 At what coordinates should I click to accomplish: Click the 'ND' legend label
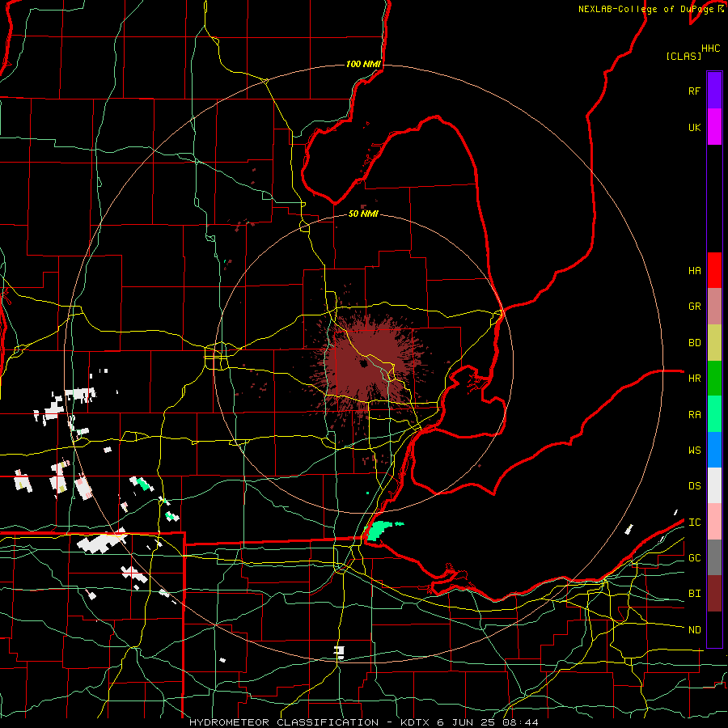pos(694,630)
